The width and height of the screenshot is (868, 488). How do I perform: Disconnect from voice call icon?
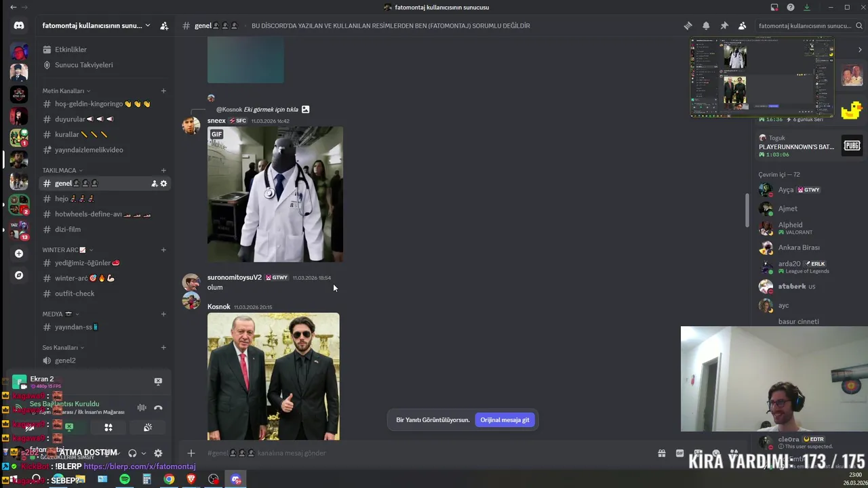click(158, 407)
